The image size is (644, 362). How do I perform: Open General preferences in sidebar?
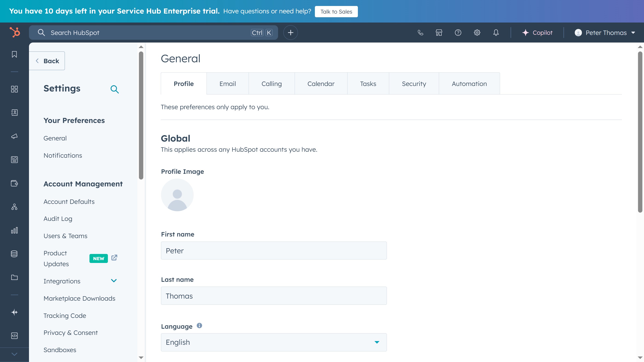pos(55,138)
